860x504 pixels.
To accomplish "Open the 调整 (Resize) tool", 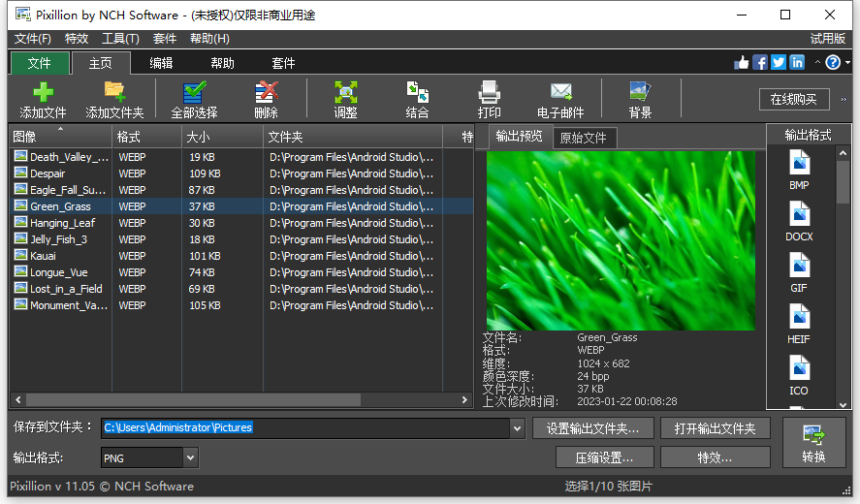I will 345,99.
